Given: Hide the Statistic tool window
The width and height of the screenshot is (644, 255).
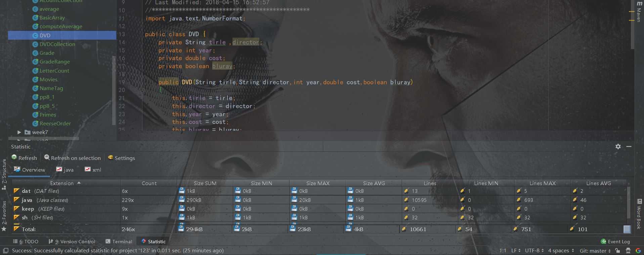Looking at the screenshot, I should (x=629, y=146).
